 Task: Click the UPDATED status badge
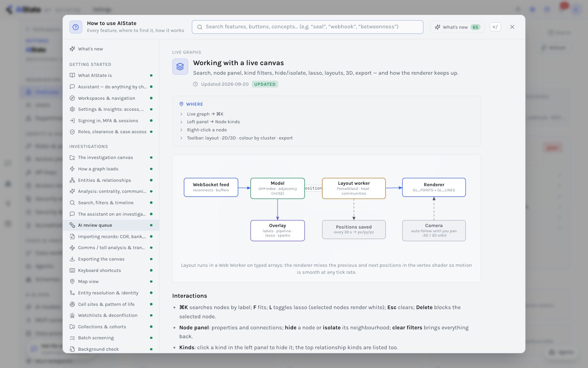pyautogui.click(x=265, y=84)
